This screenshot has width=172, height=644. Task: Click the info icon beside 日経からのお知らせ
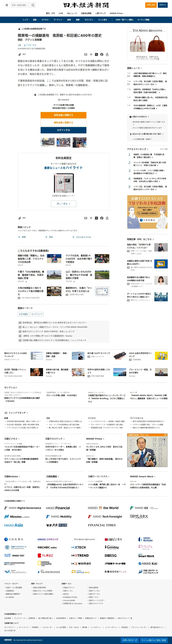(x=130, y=117)
